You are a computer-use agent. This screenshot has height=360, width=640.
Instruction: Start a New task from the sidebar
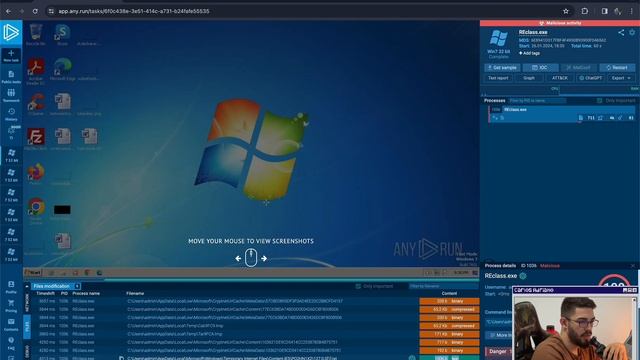11,56
